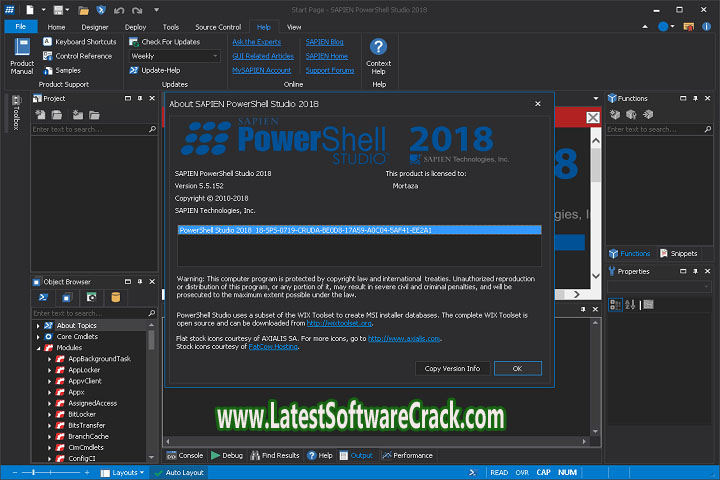Image resolution: width=720 pixels, height=480 pixels.
Task: Expand the About Topics tree node
Action: tap(38, 326)
